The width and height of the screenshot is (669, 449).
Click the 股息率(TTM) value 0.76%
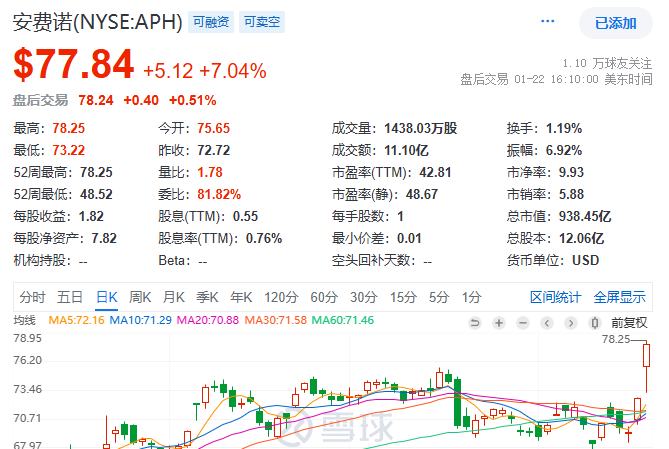[264, 239]
